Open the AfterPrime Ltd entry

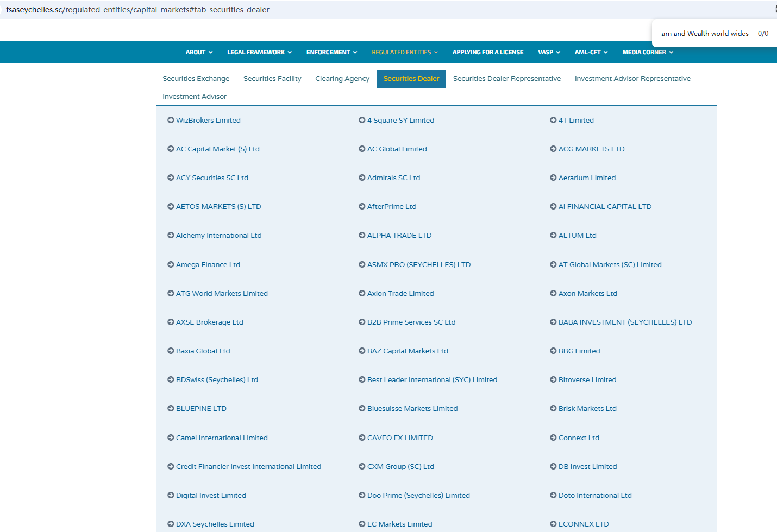392,206
